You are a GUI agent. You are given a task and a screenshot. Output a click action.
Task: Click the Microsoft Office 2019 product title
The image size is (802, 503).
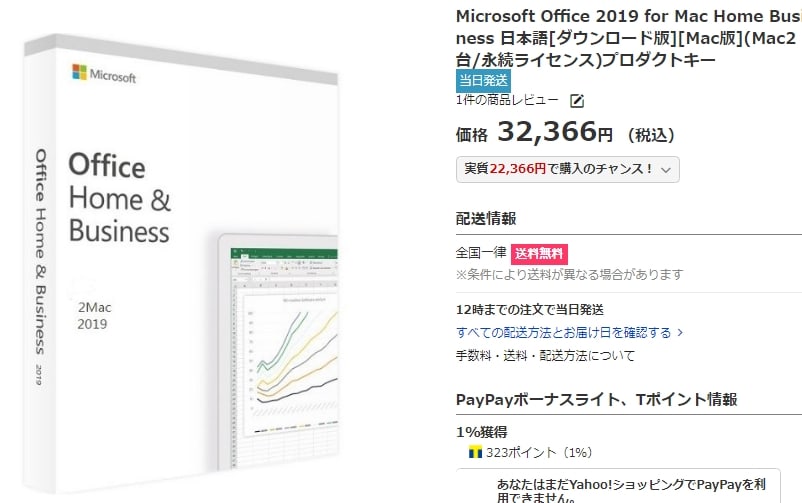coord(625,38)
